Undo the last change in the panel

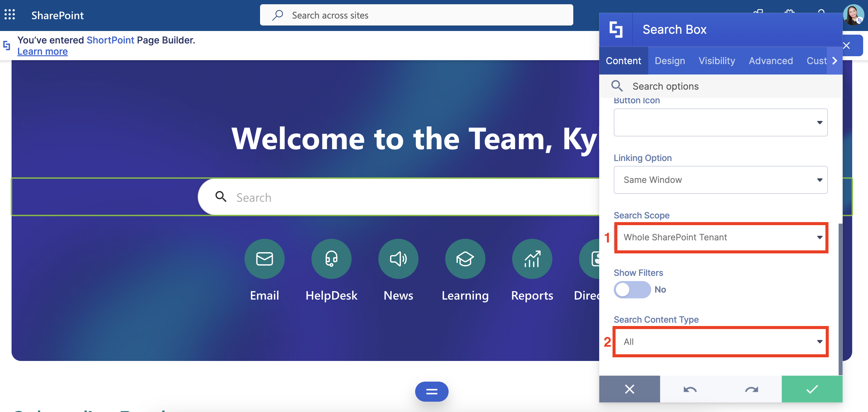690,389
